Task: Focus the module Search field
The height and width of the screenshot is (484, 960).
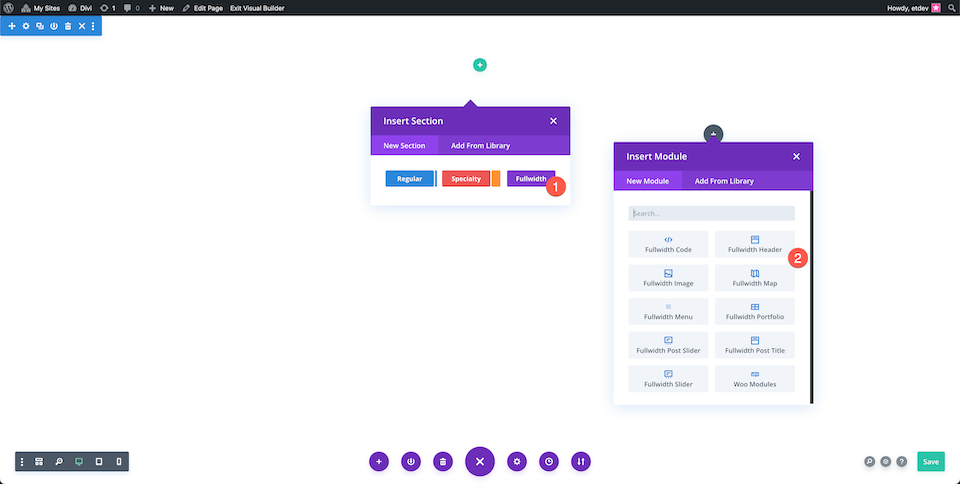Action: point(711,214)
